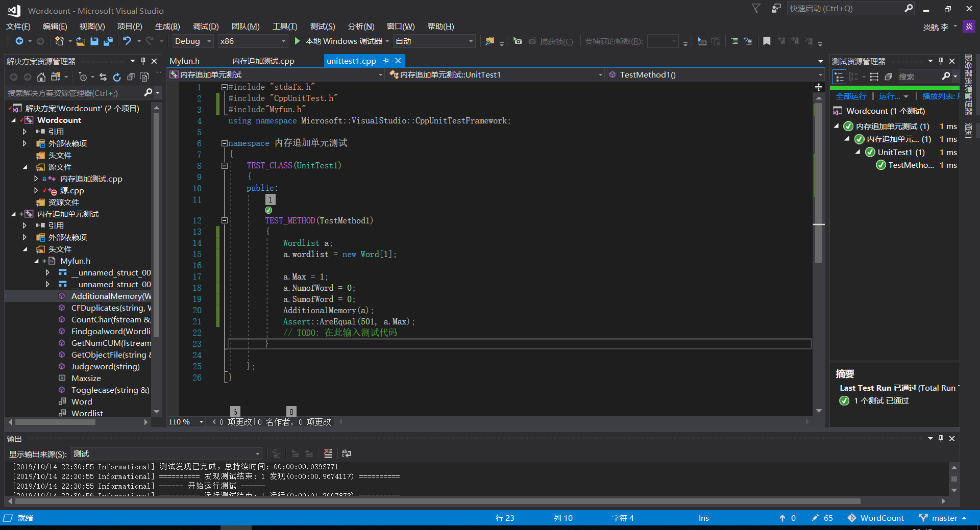Click the stacked-lines icon in the Test Explorer toolbar

pyautogui.click(x=874, y=77)
